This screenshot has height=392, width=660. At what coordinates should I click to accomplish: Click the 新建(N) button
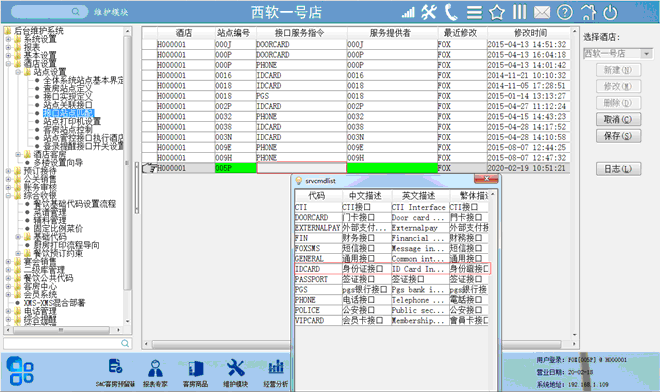point(618,70)
